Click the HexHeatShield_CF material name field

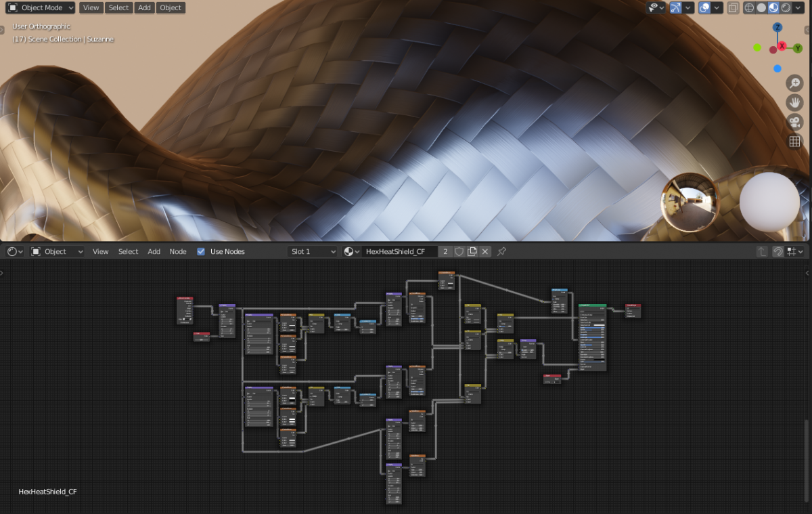click(x=398, y=251)
